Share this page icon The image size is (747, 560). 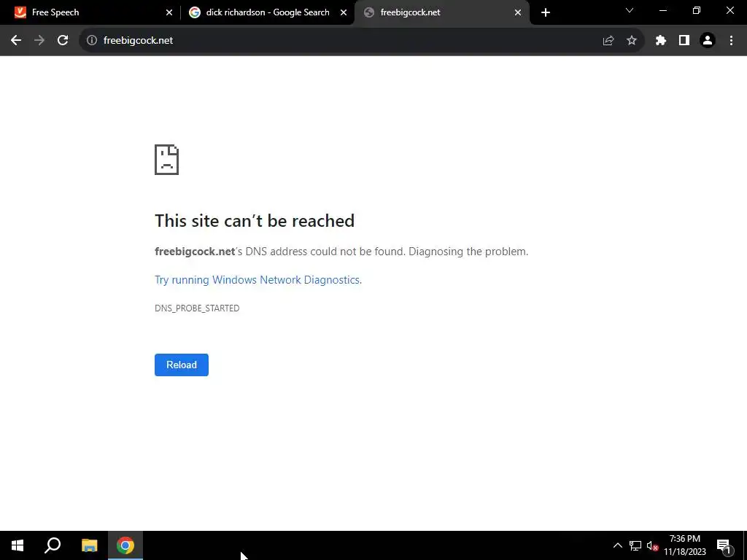608,41
